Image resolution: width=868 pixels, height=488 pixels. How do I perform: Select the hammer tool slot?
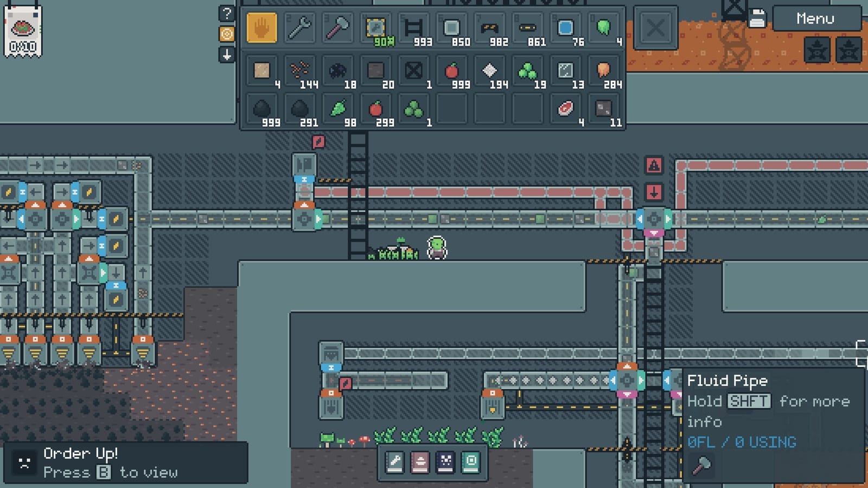[x=337, y=28]
